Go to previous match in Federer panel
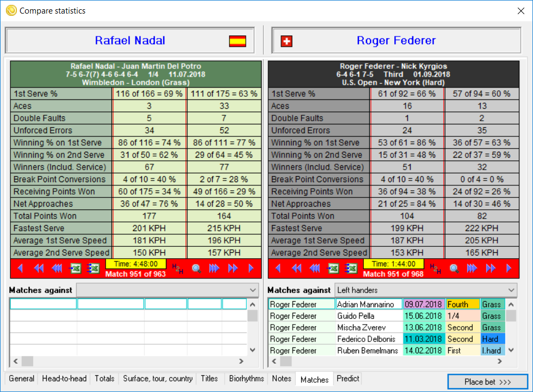This screenshot has height=392, width=533. (278, 269)
